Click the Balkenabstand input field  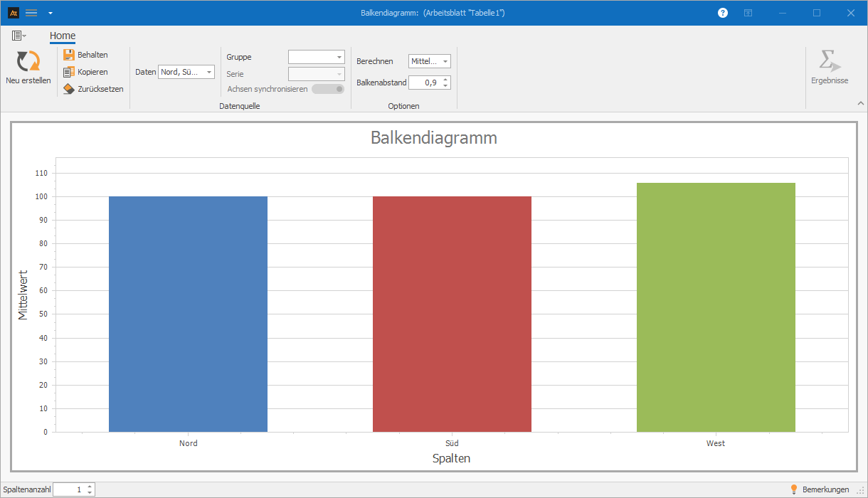(x=425, y=83)
